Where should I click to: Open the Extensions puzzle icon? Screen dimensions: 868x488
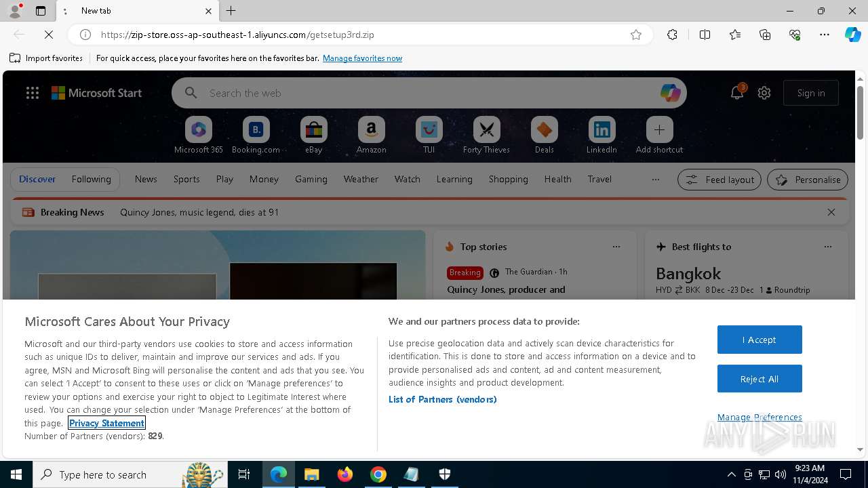coord(672,35)
